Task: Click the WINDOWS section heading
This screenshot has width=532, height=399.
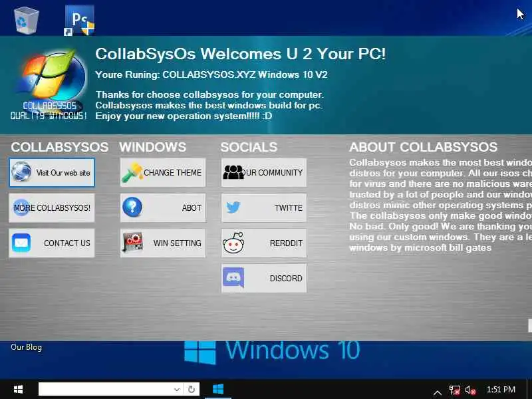Action: click(153, 147)
